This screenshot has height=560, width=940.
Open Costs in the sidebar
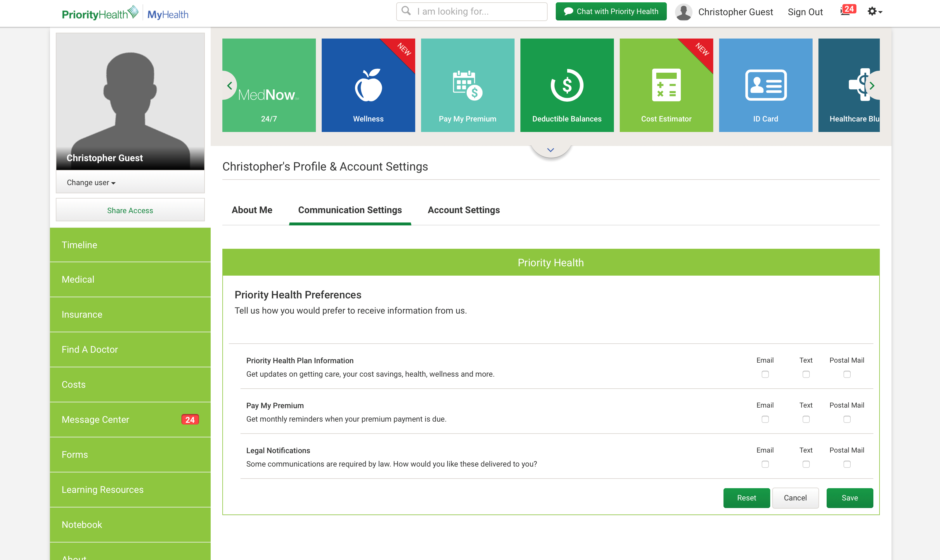click(130, 385)
